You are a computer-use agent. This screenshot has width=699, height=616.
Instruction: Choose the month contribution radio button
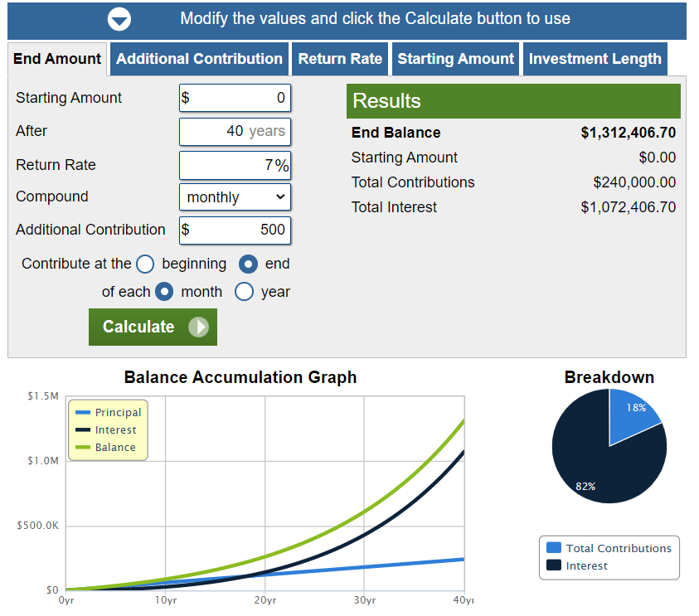click(x=164, y=292)
